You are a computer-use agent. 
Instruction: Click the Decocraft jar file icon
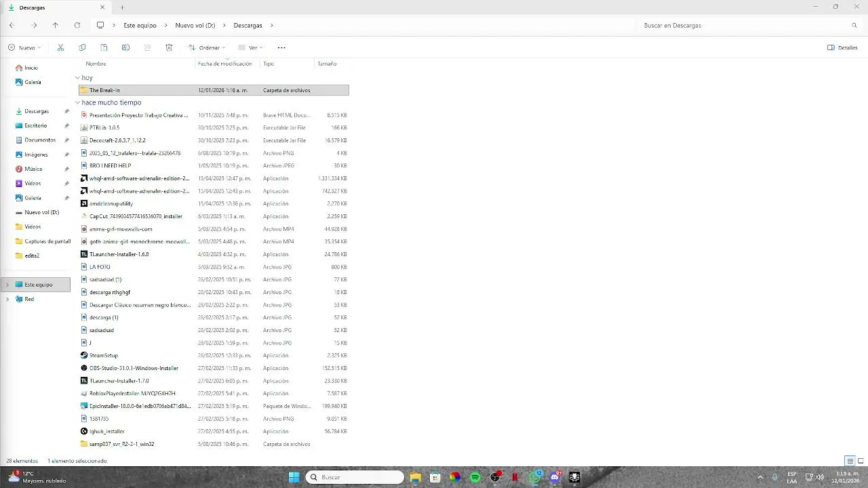(x=84, y=140)
